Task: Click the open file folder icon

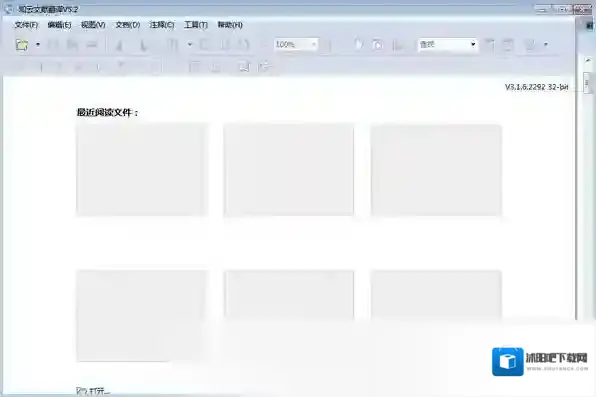Action: tap(22, 44)
